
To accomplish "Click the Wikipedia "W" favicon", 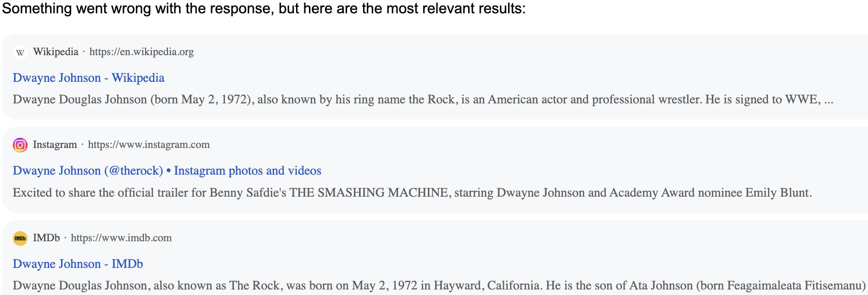I will 20,52.
